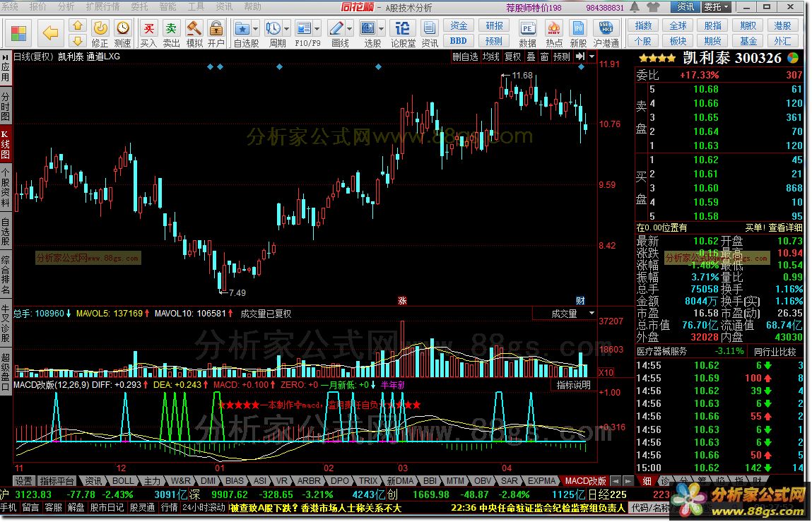Click the 港股 button
The image size is (812, 522).
click(782, 26)
